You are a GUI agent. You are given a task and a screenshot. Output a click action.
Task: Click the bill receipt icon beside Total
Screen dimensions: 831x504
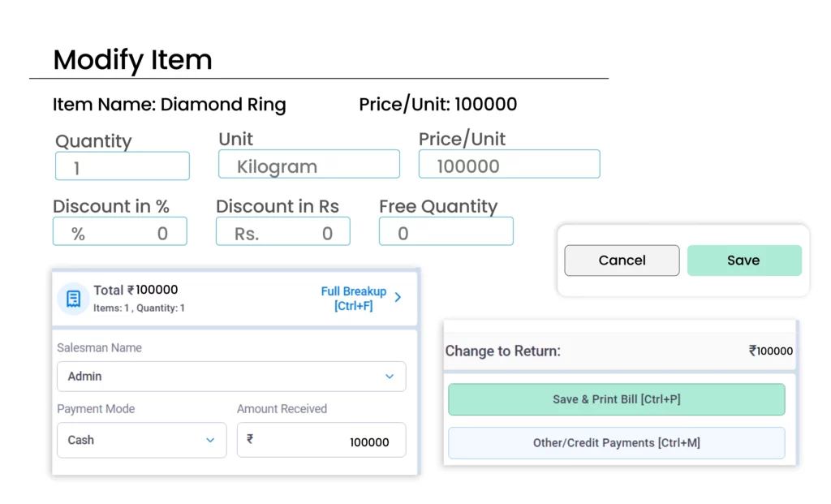pyautogui.click(x=73, y=298)
